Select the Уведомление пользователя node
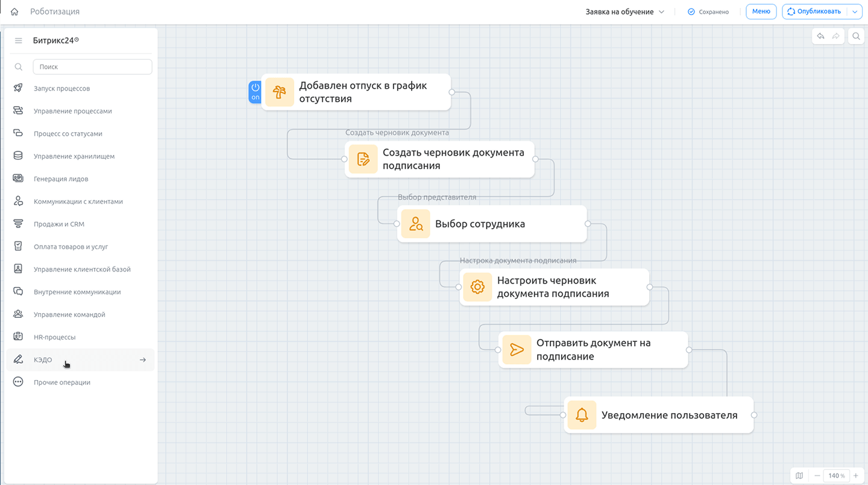Viewport: 868px width, 485px height. coord(659,415)
